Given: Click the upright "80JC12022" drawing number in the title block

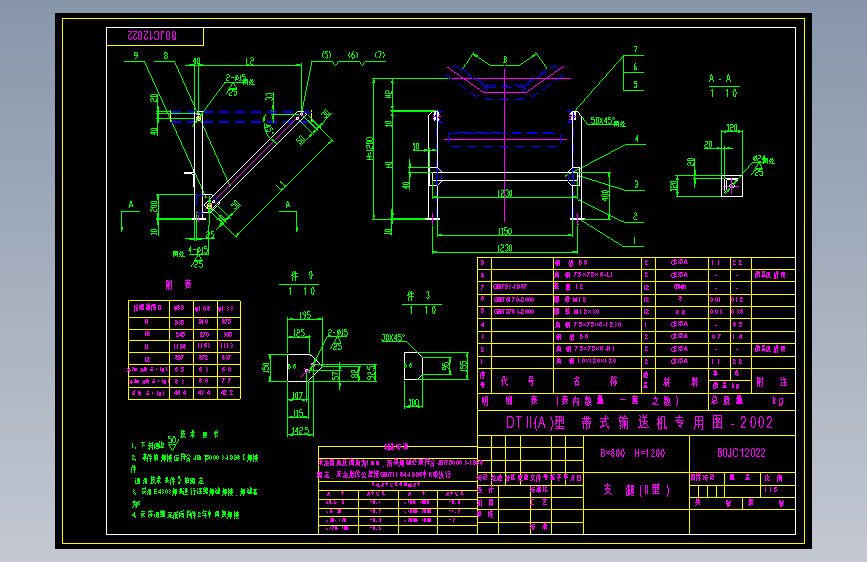Looking at the screenshot, I should 741,453.
